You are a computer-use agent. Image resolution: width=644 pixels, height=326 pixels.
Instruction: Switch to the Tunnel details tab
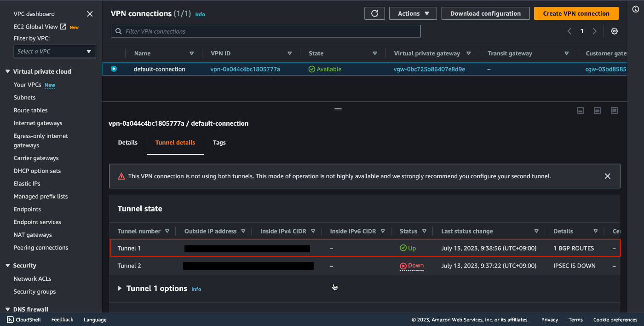(175, 142)
